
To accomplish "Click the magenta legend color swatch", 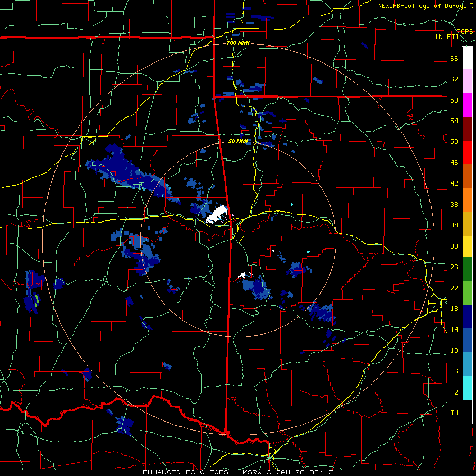I will [467, 105].
